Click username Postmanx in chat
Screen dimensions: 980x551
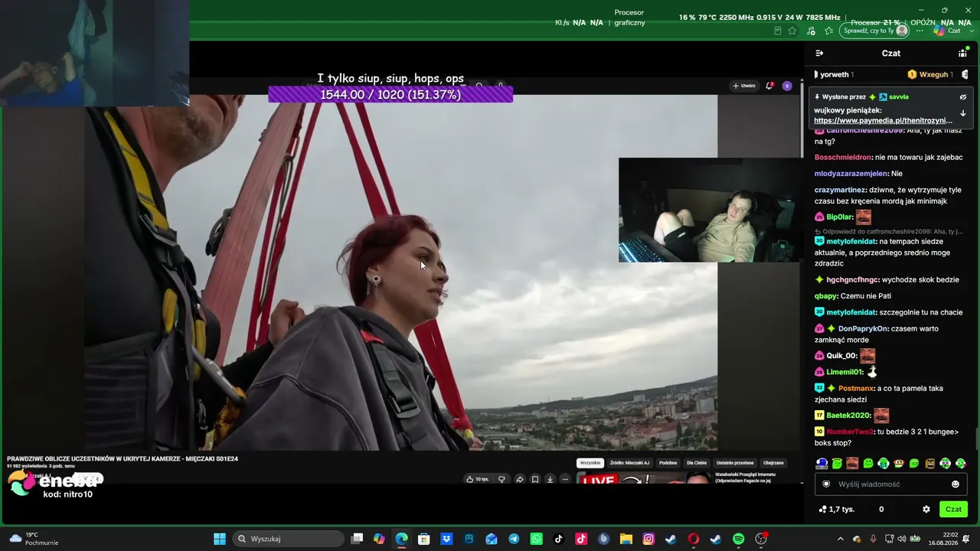click(x=856, y=388)
